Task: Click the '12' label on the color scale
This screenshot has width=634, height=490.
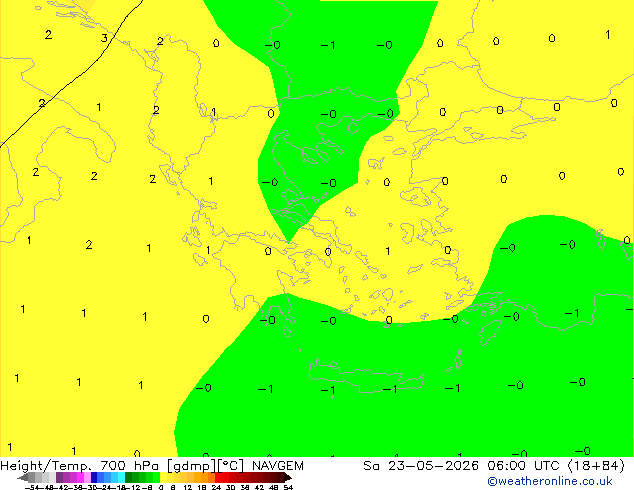Action: (188, 487)
